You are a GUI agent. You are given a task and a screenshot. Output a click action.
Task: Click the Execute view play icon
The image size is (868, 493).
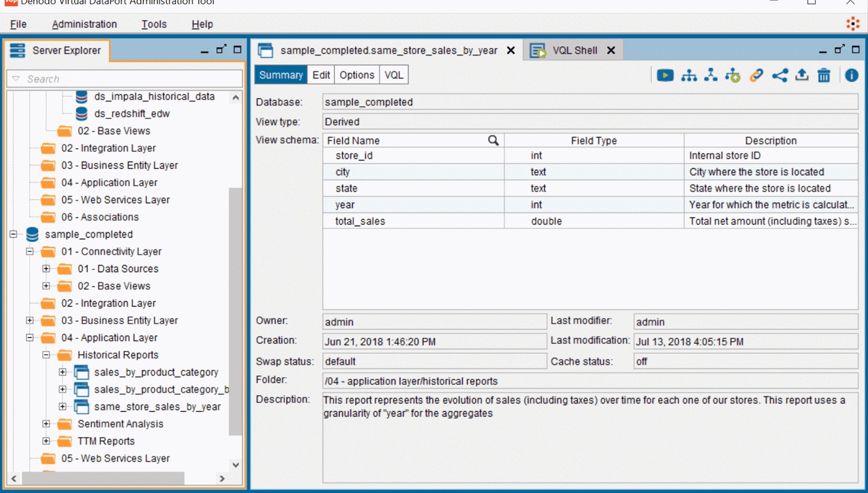pos(665,75)
